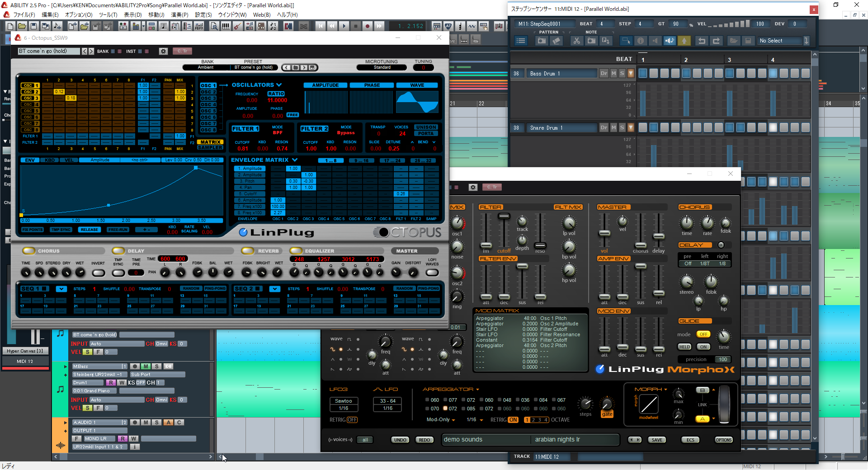This screenshot has width=868, height=470.
Task: Open Octopus settings gear icon
Action: click(x=164, y=51)
